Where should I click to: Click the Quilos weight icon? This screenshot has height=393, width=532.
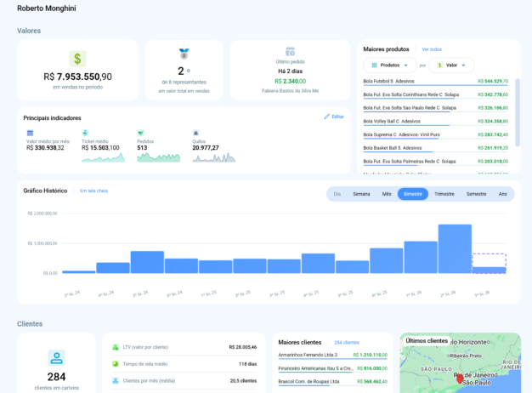195,133
